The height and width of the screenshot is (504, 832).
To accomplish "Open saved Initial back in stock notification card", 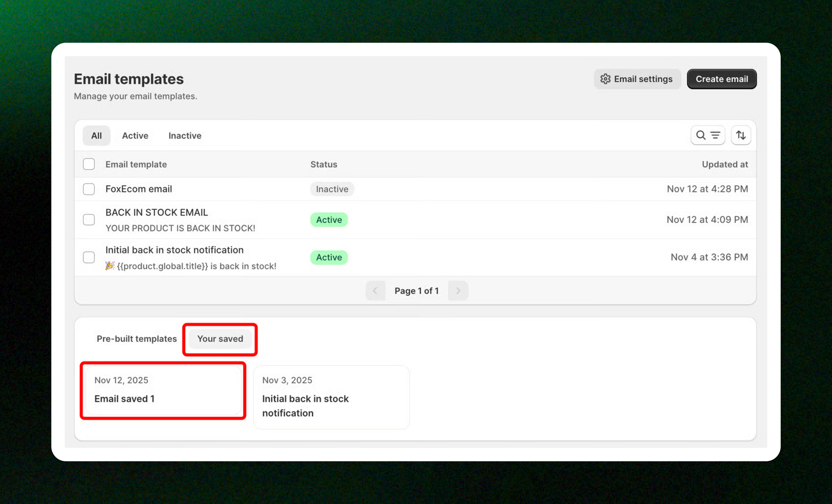I will [x=331, y=397].
